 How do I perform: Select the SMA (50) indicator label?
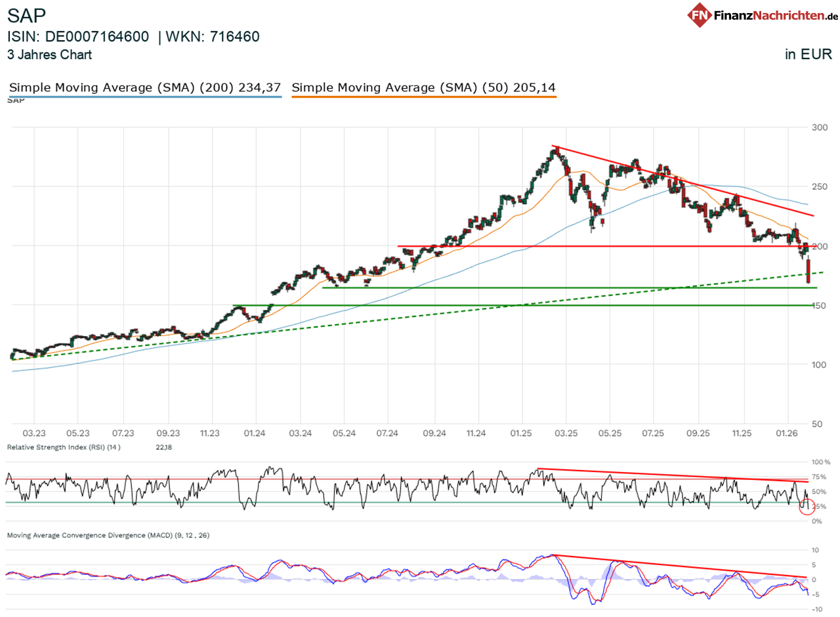pos(423,87)
